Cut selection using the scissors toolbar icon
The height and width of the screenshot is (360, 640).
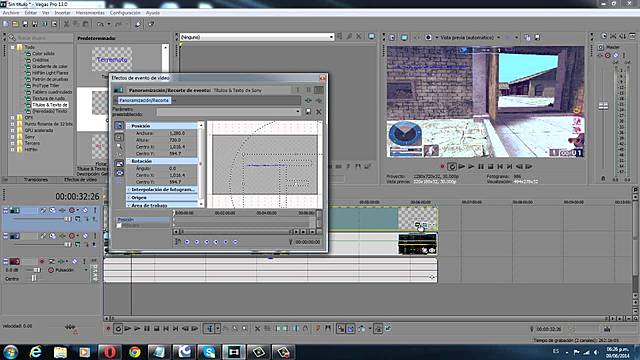pos(66,24)
